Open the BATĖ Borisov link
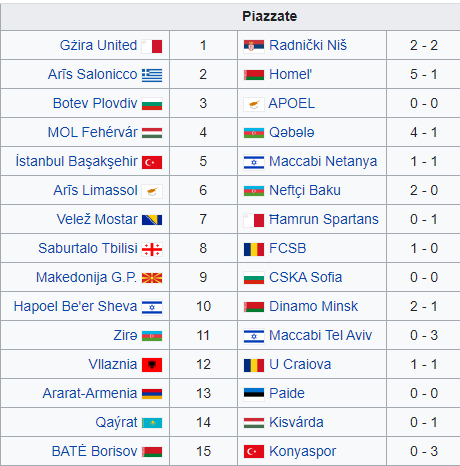The height and width of the screenshot is (466, 460). click(x=94, y=451)
